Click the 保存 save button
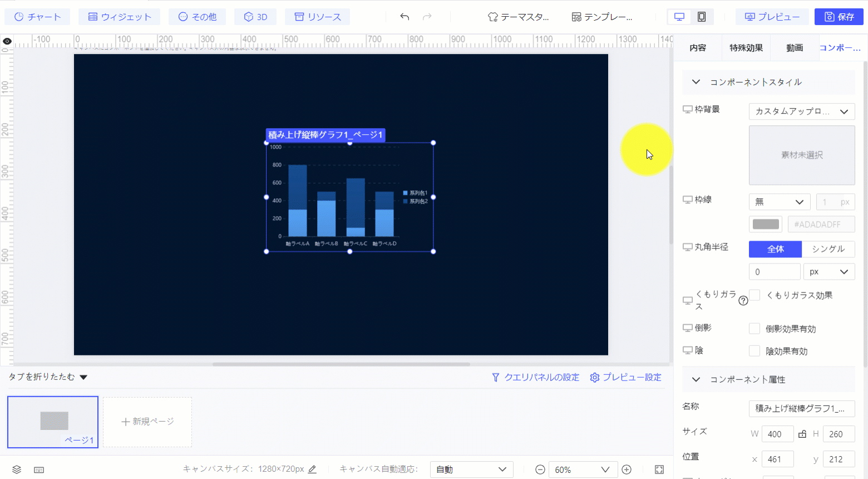Image resolution: width=868 pixels, height=479 pixels. point(839,17)
